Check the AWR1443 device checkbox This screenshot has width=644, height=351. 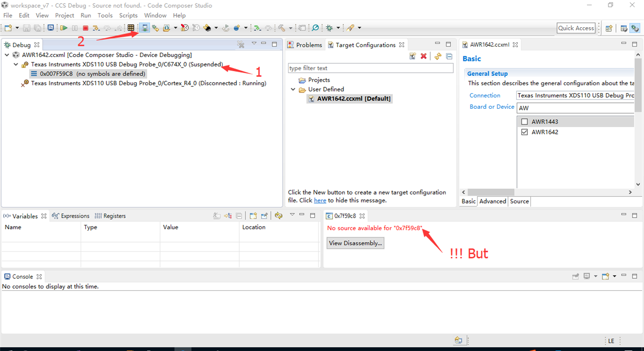[525, 121]
